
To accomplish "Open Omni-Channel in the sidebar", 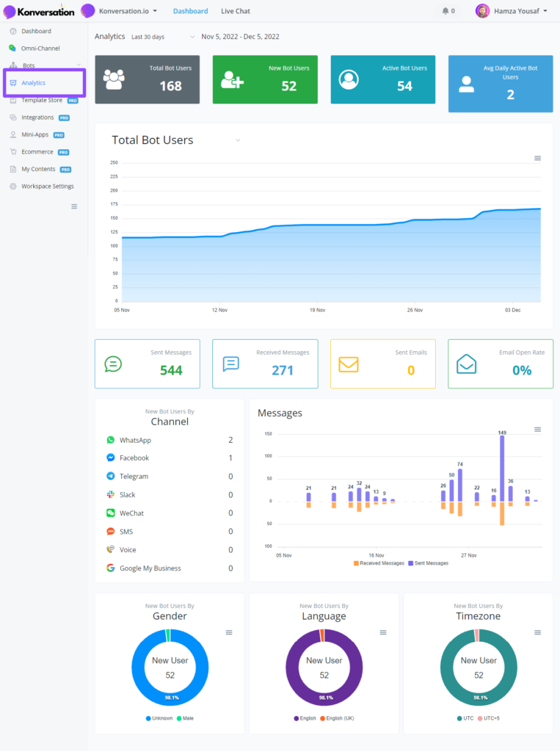I will pos(40,48).
